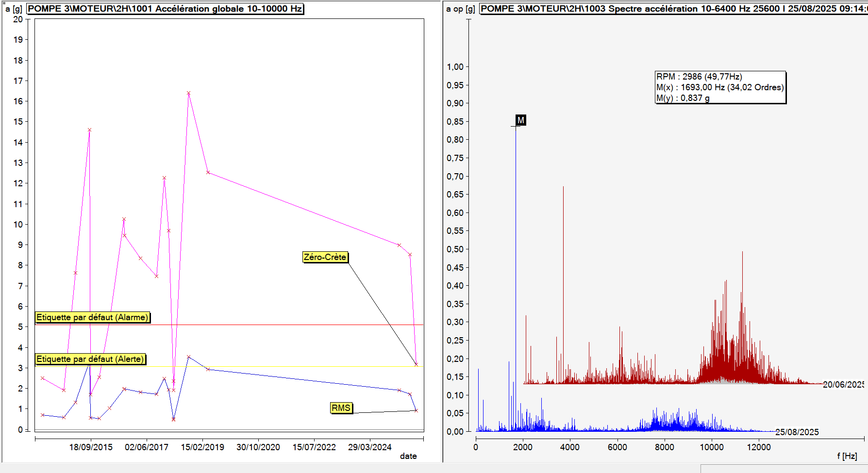Click the 'a [g]' trend axis label
The image size is (868, 473).
[14, 9]
